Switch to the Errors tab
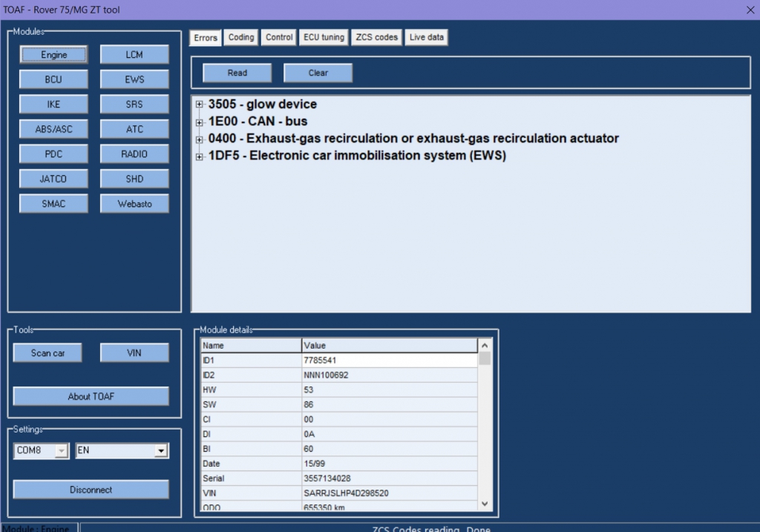 (206, 38)
